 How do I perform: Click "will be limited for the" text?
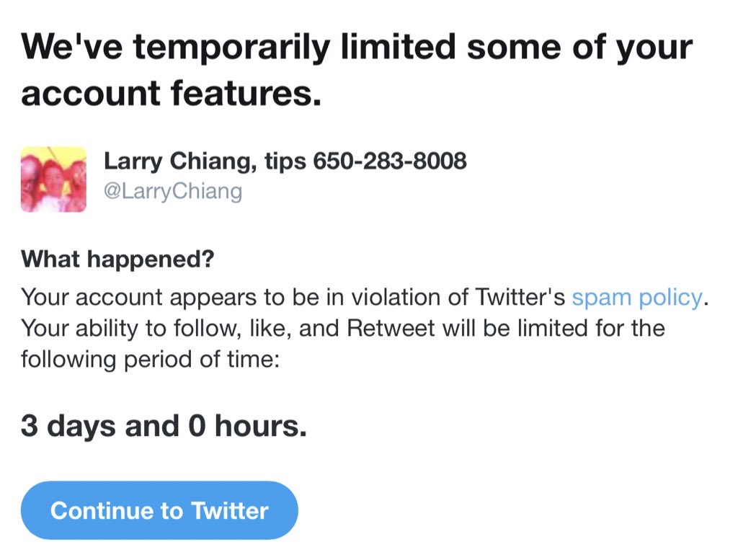[x=553, y=329]
